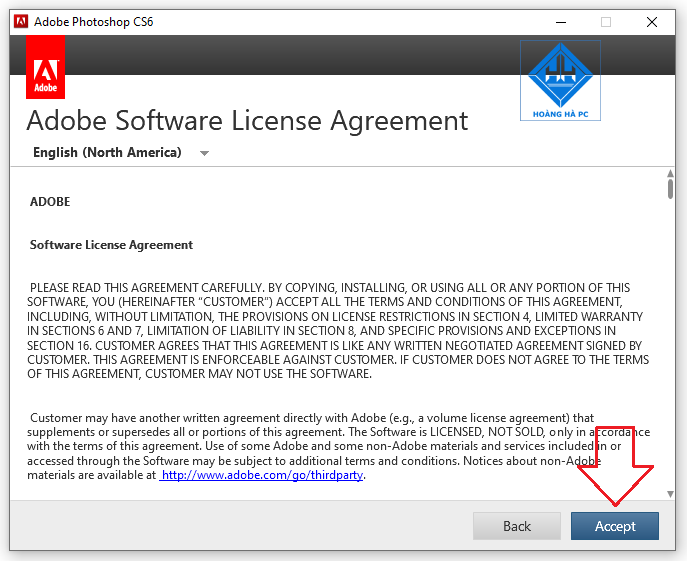Click the "ADOBE" heading in license text

point(50,202)
